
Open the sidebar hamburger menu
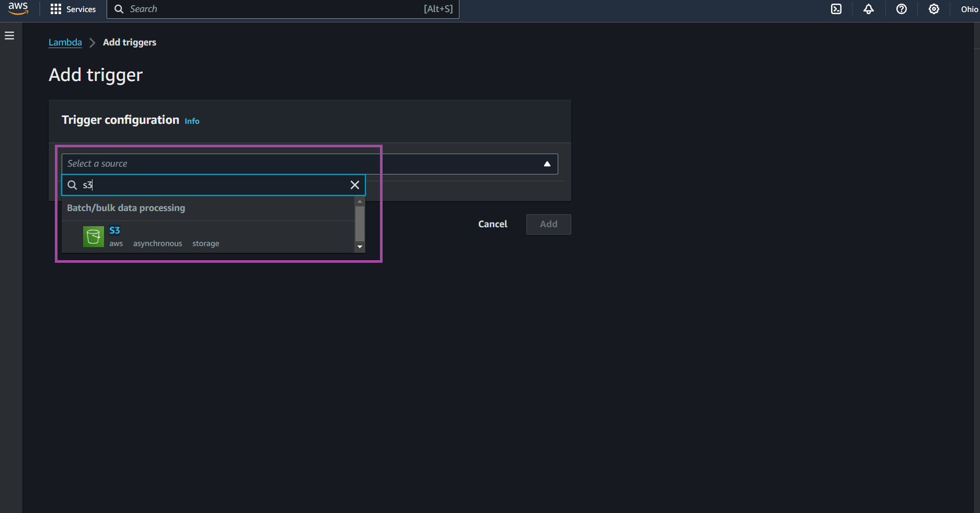coord(9,35)
